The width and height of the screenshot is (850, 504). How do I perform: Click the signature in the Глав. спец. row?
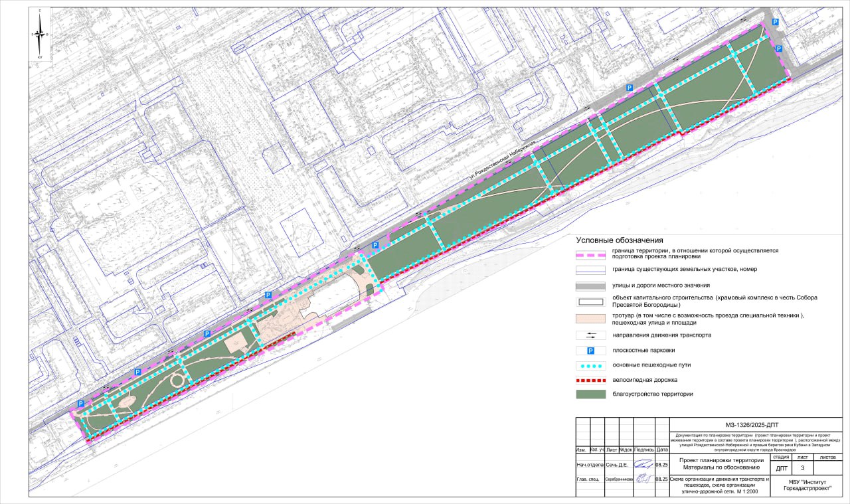click(643, 478)
